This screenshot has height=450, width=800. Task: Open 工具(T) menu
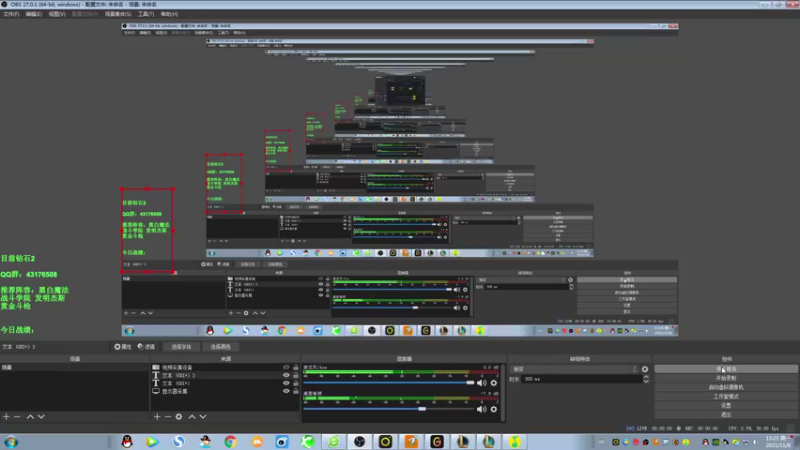tap(145, 14)
